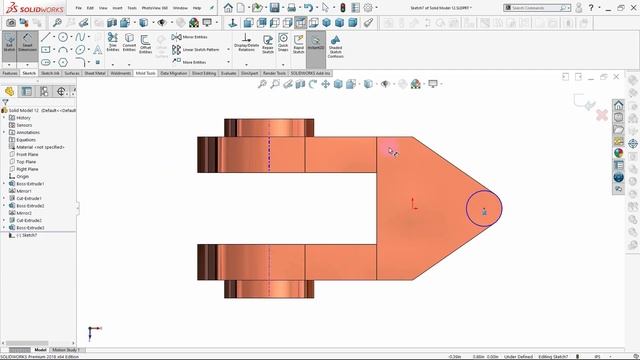Expand the Annotations node in the tree

coord(4,132)
